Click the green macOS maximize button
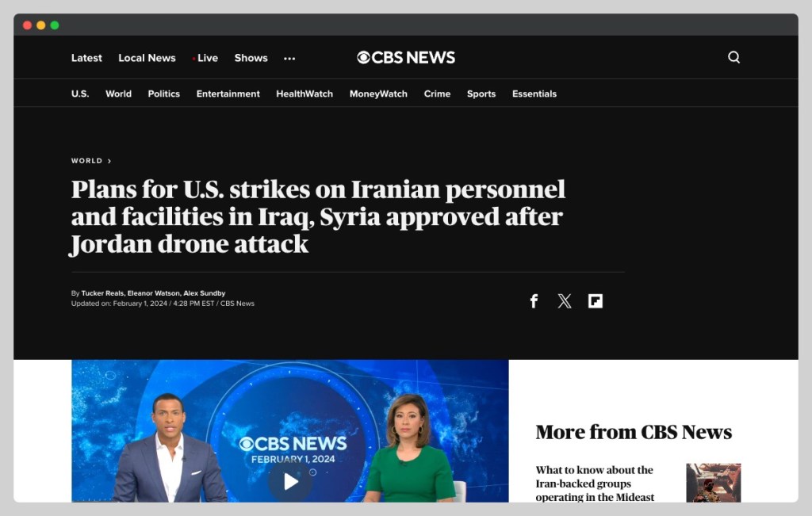812x516 pixels. [x=55, y=25]
